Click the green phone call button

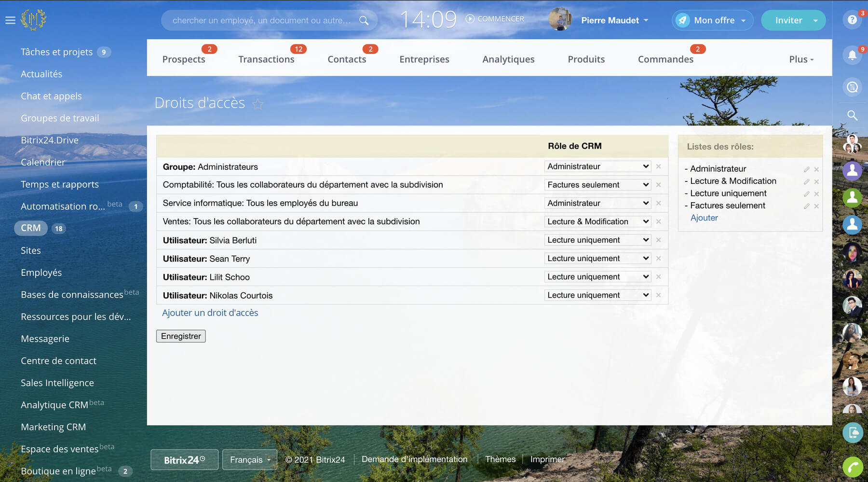pyautogui.click(x=853, y=467)
